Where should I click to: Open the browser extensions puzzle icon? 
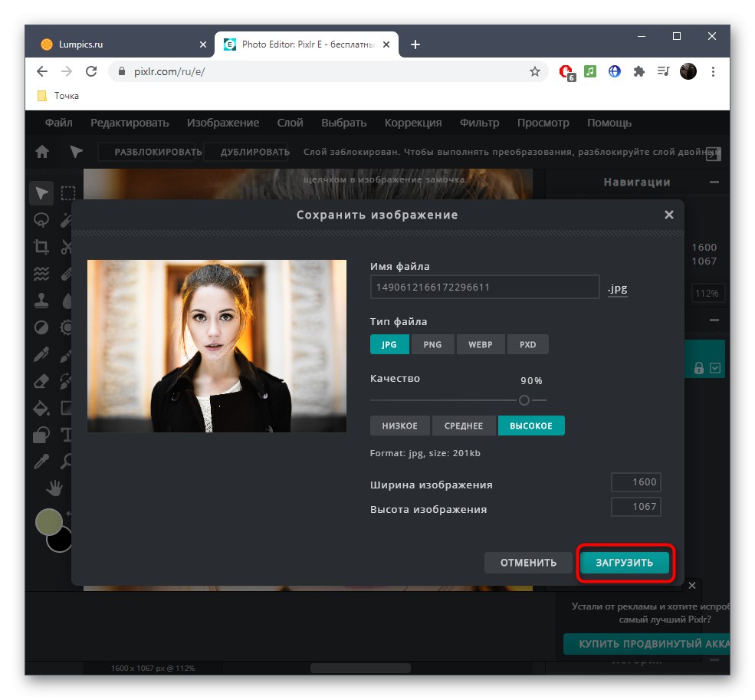(x=639, y=72)
